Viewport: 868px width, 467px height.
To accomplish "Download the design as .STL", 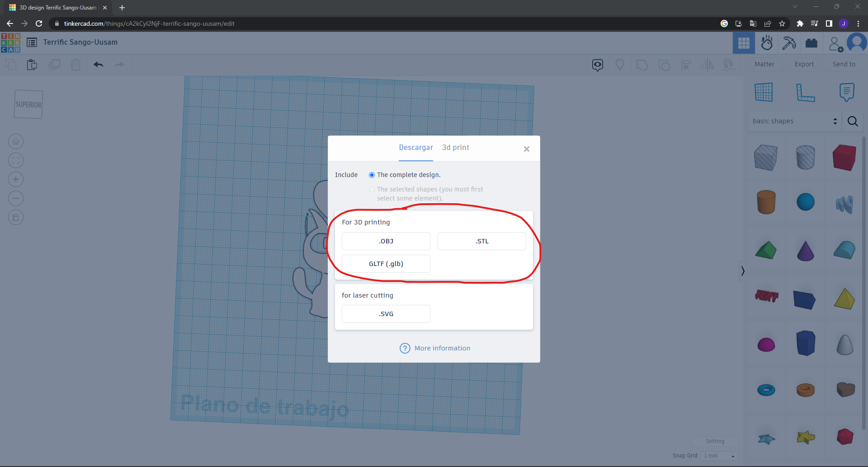I will (482, 241).
